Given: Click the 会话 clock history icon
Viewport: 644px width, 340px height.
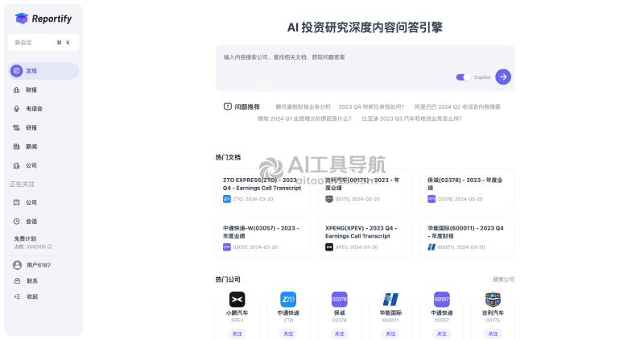Looking at the screenshot, I should pyautogui.click(x=16, y=222).
